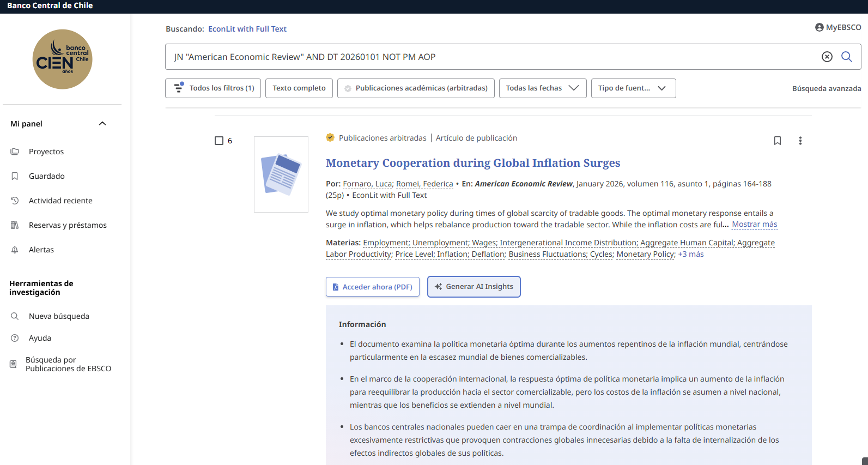Click the magnifier search icon in search bar
Screen dimensions: 868x465
point(846,57)
